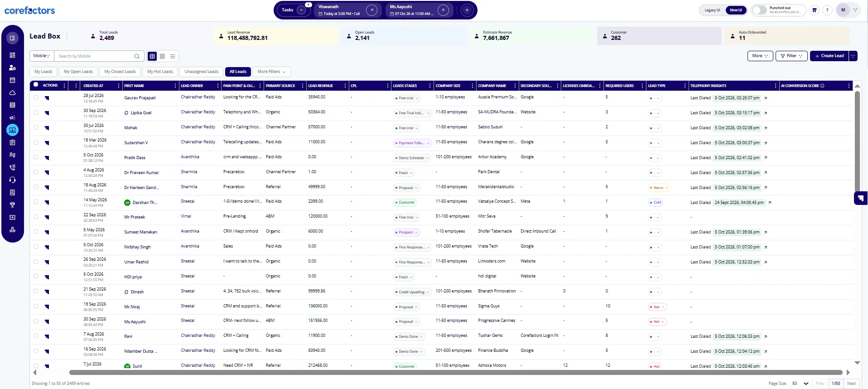868x389 pixels.
Task: Open the user settings sidebar icon
Action: click(12, 68)
